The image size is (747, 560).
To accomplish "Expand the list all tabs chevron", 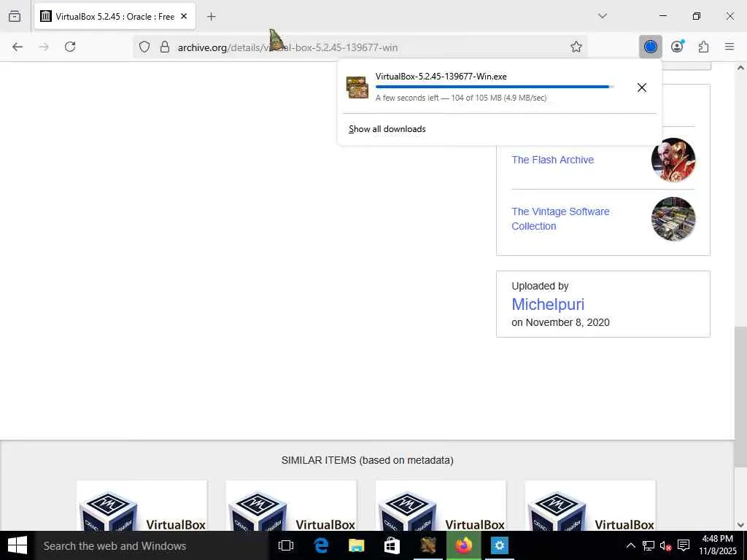I will [x=603, y=16].
